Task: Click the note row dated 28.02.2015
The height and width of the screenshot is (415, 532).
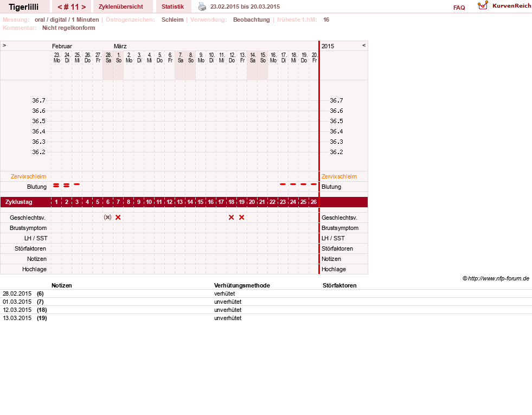Action: click(x=266, y=294)
